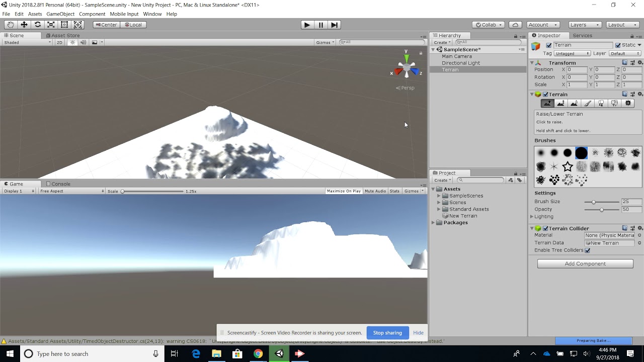Switch to the Console tab

point(58,184)
